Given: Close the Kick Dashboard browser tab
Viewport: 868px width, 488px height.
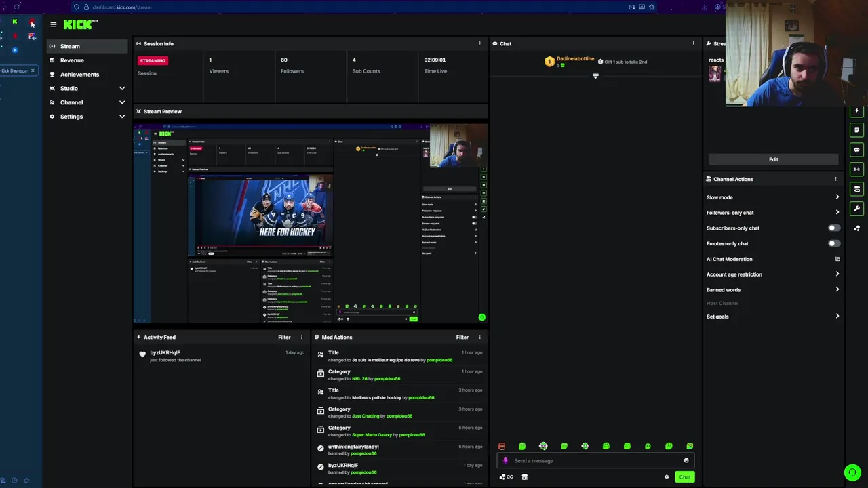Looking at the screenshot, I should [x=32, y=70].
